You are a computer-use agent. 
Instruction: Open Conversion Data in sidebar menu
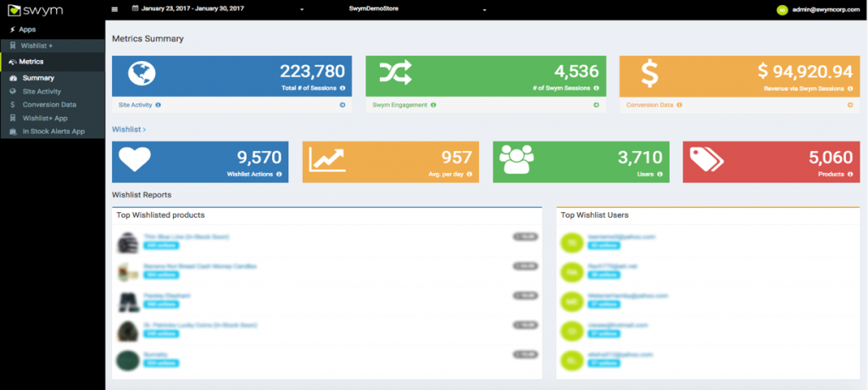point(49,104)
